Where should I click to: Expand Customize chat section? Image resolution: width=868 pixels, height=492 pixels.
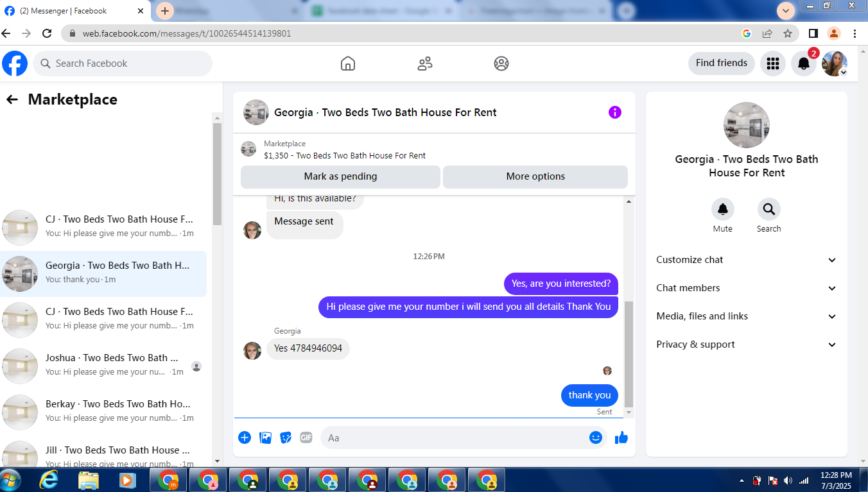tap(747, 260)
